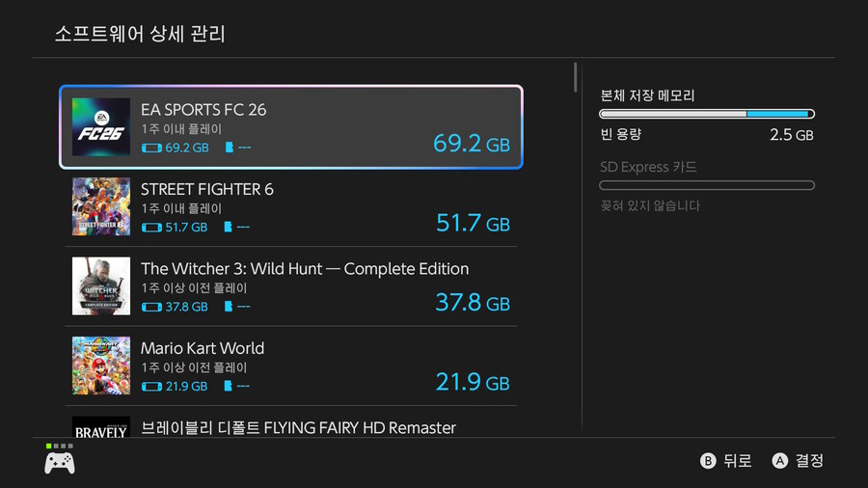The width and height of the screenshot is (868, 488).
Task: Click the EA SPORTS FC 26 game thumbnail
Action: [x=101, y=127]
